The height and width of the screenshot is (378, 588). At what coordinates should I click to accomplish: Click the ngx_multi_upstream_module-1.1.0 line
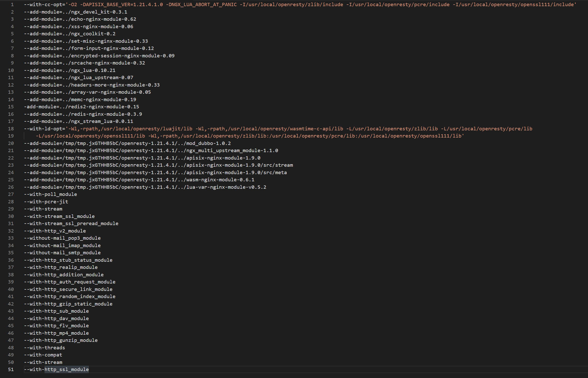coord(151,151)
